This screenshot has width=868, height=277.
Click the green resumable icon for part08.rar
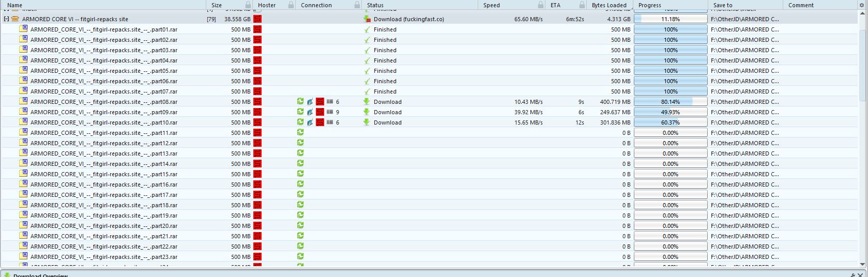(x=300, y=101)
